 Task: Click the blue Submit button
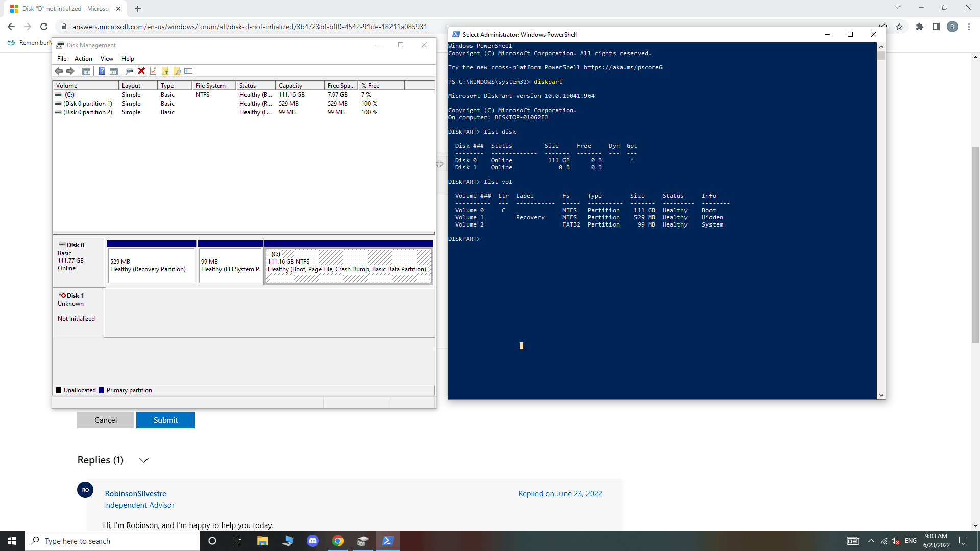(165, 420)
